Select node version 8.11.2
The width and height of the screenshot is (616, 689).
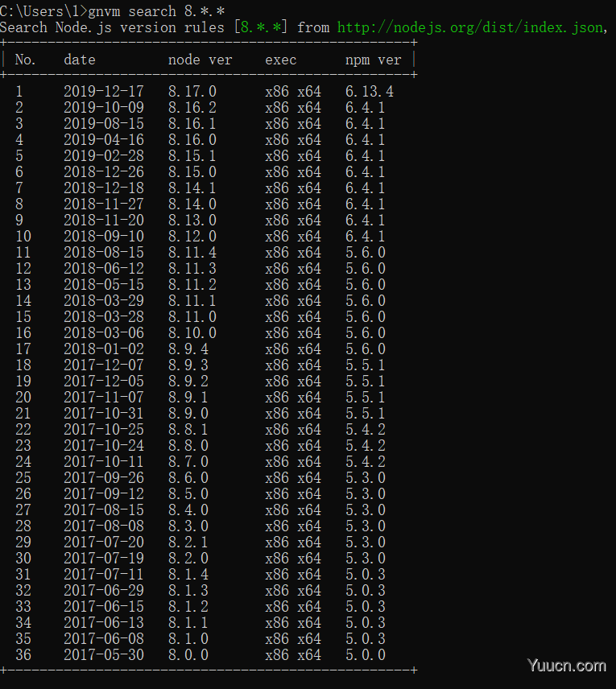tap(192, 285)
